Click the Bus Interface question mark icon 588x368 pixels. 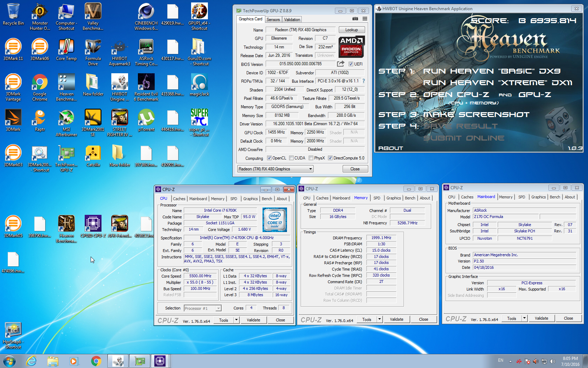tap(364, 81)
